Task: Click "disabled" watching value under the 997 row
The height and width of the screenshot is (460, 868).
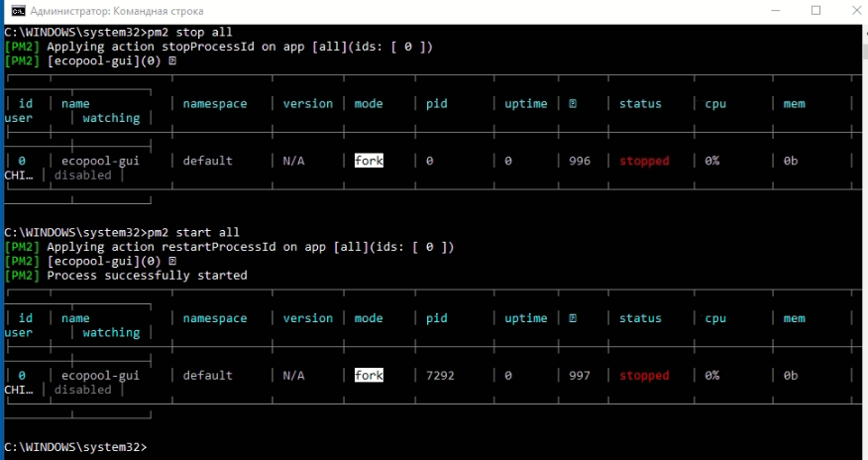Action: click(82, 390)
